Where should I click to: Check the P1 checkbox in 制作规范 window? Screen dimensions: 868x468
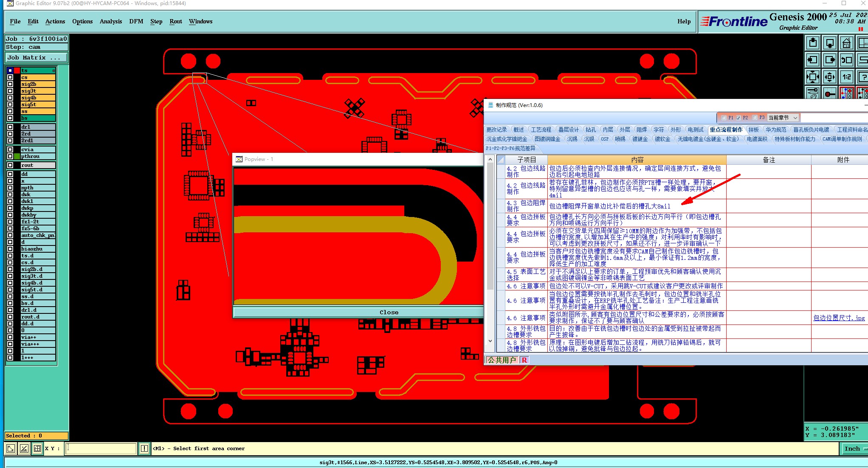(x=724, y=118)
